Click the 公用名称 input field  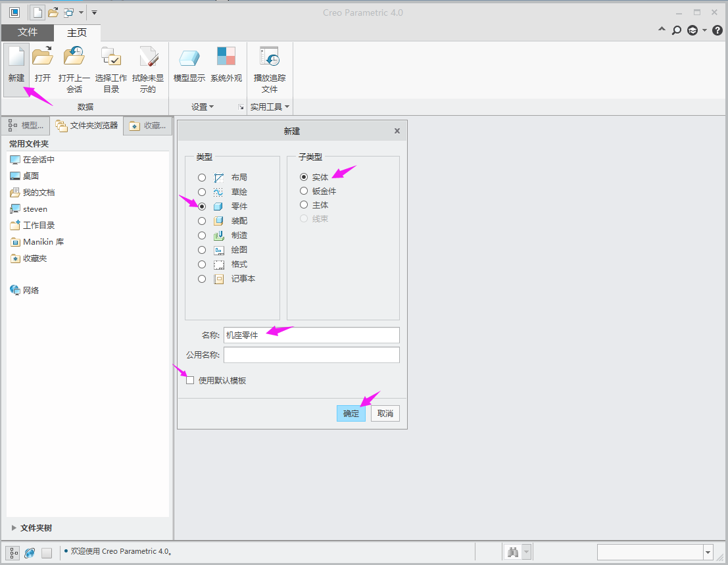(x=311, y=355)
